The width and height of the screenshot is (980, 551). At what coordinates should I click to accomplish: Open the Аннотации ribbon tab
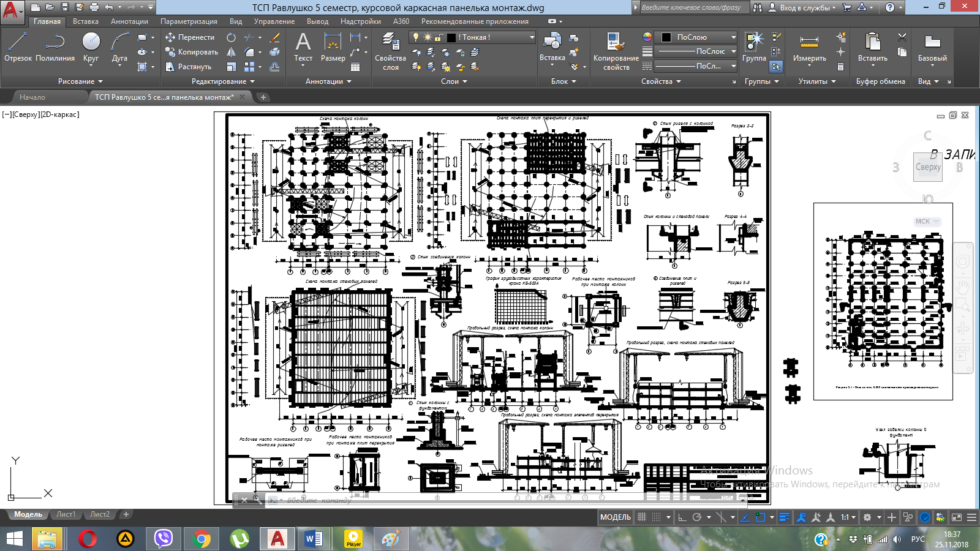[129, 21]
